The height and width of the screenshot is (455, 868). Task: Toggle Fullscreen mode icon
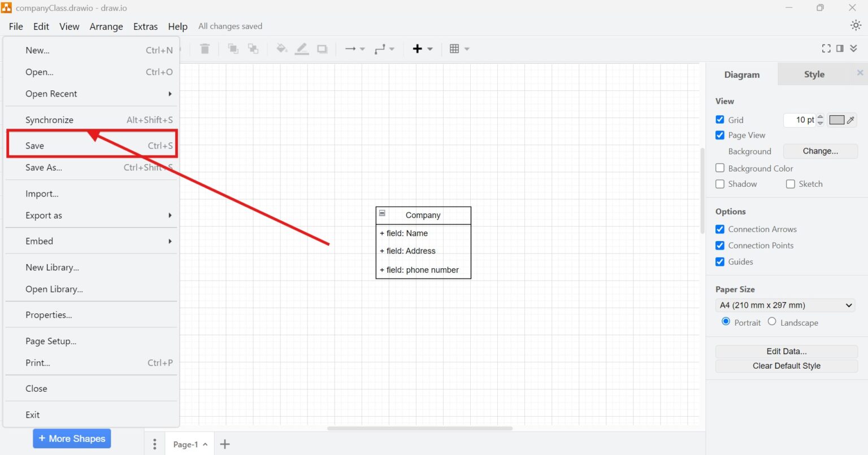tap(826, 49)
